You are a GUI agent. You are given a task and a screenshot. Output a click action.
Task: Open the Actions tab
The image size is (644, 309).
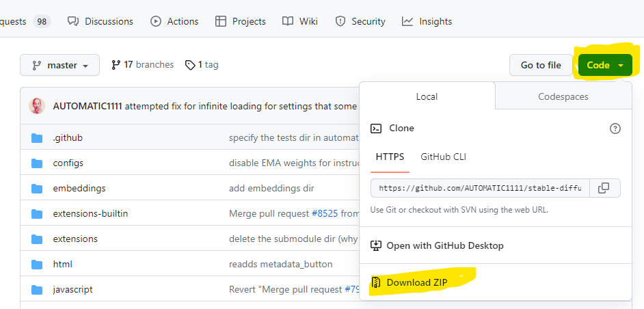click(174, 21)
